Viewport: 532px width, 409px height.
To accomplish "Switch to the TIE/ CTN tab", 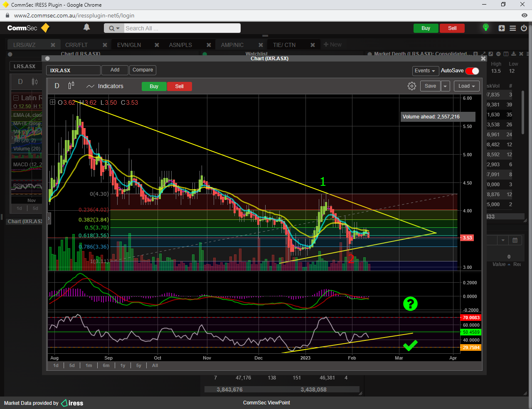I will (284, 45).
